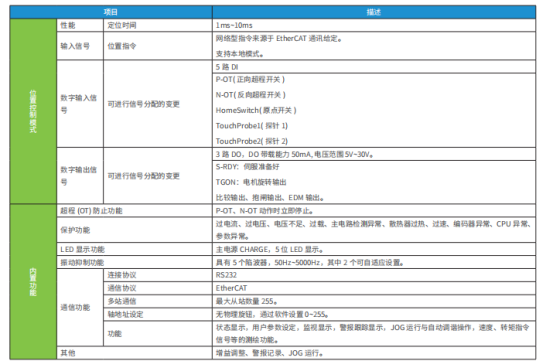Click the 1ms~10ms description cell
The height and width of the screenshot is (362, 556).
click(x=374, y=25)
